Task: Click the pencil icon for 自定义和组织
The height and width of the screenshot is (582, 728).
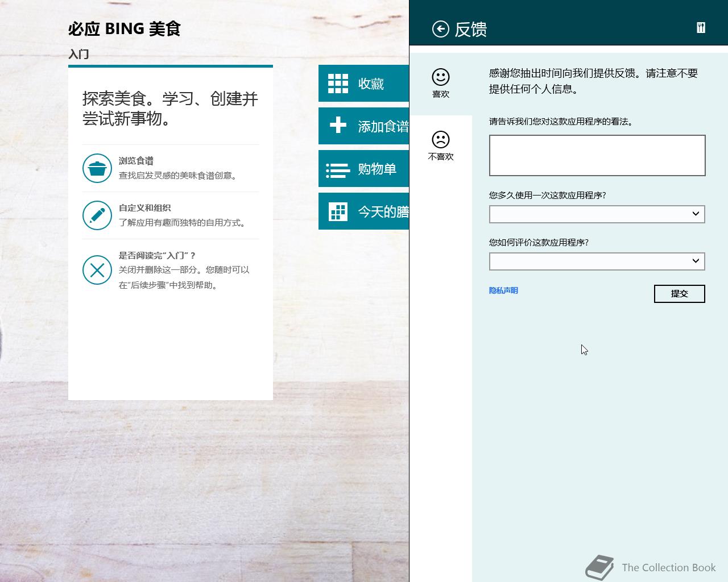Action: pyautogui.click(x=97, y=215)
